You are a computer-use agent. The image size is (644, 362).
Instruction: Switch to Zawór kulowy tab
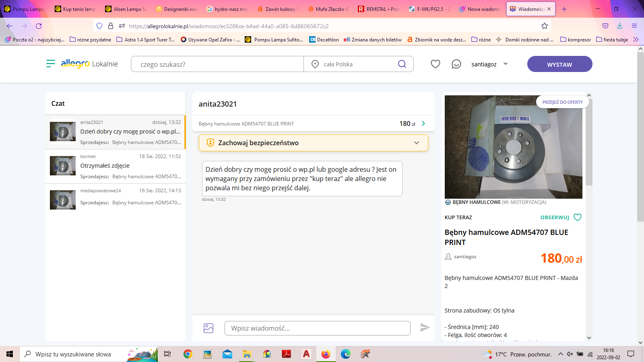pyautogui.click(x=278, y=9)
